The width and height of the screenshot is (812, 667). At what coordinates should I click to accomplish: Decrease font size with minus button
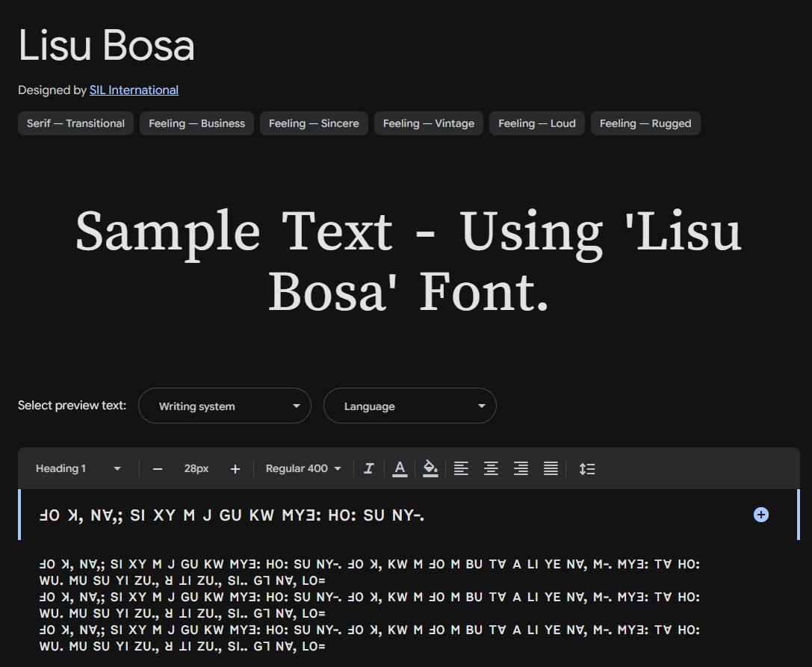pyautogui.click(x=158, y=469)
